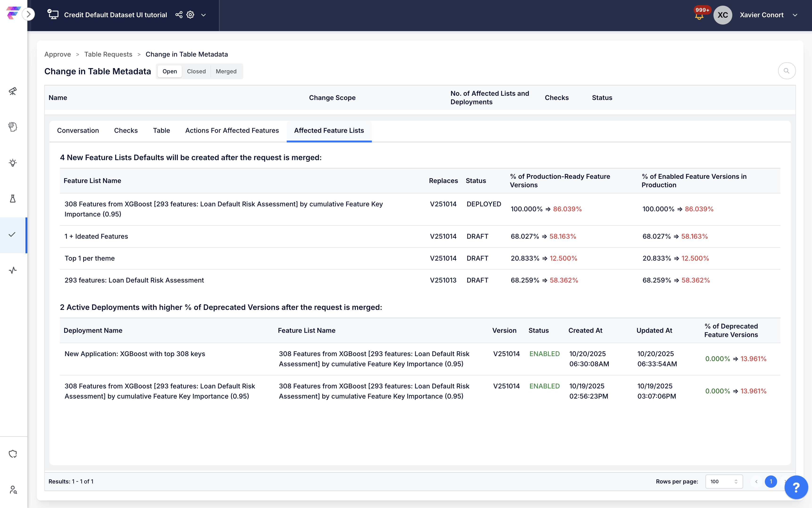812x508 pixels.
Task: Switch to the Conversation tab
Action: pyautogui.click(x=78, y=130)
